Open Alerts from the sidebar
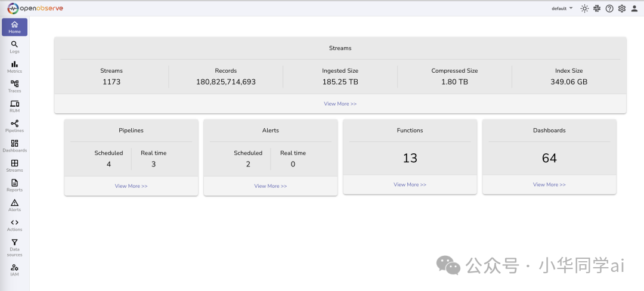644x291 pixels. click(x=14, y=205)
